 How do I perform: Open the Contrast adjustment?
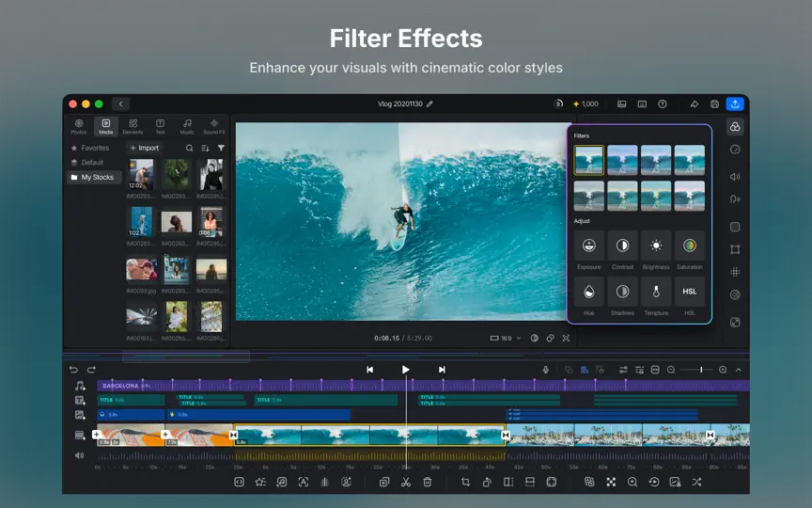[x=622, y=246]
